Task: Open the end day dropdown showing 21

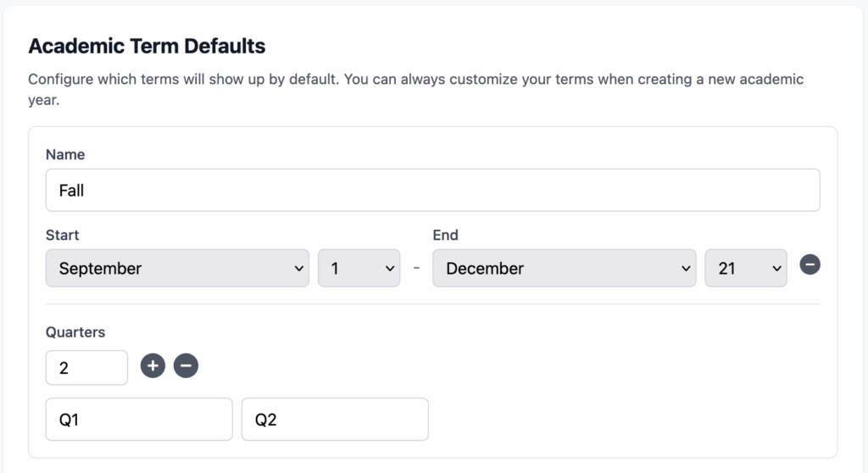Action: coord(745,268)
